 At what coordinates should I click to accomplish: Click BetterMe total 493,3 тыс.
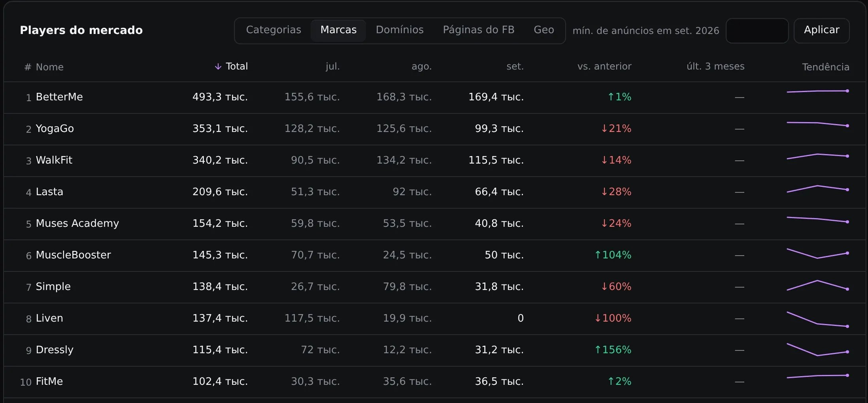coord(220,97)
